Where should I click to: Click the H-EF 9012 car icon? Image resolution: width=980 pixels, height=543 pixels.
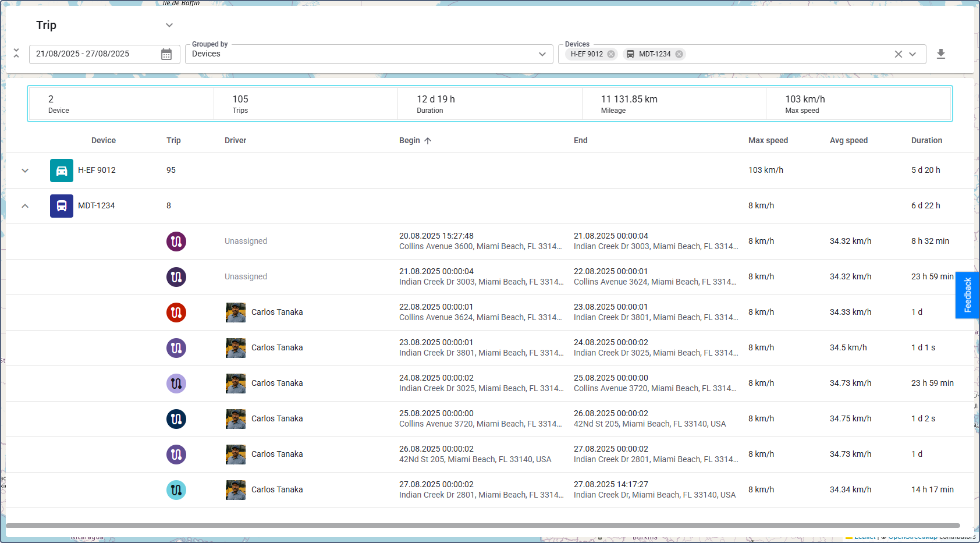[x=62, y=171]
